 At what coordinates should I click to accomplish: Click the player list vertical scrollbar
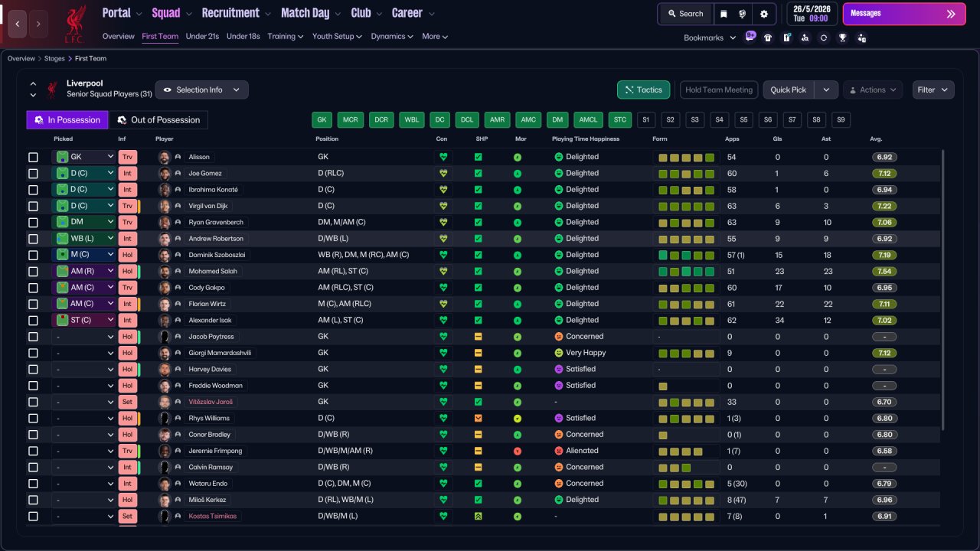pos(943,289)
